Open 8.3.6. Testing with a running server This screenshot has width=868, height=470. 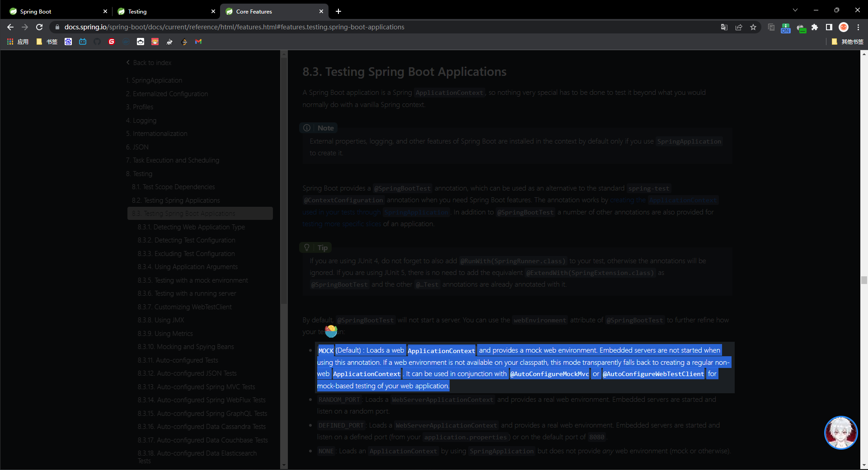[187, 293]
